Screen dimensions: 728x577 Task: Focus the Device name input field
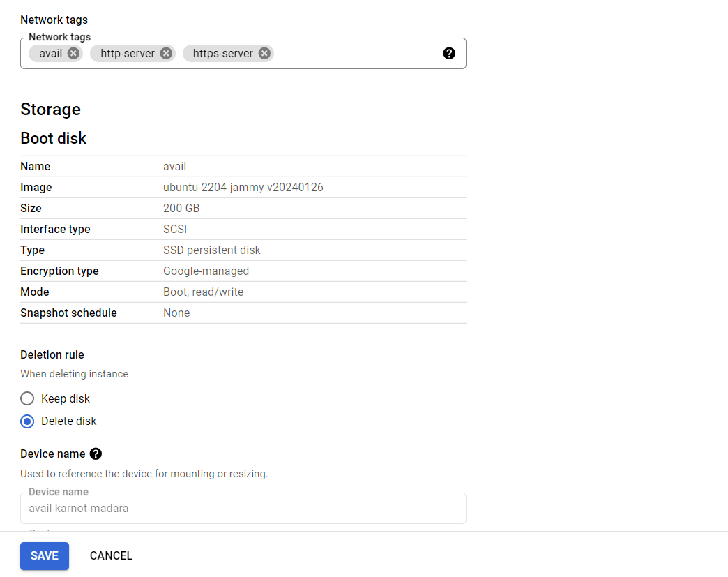[243, 508]
